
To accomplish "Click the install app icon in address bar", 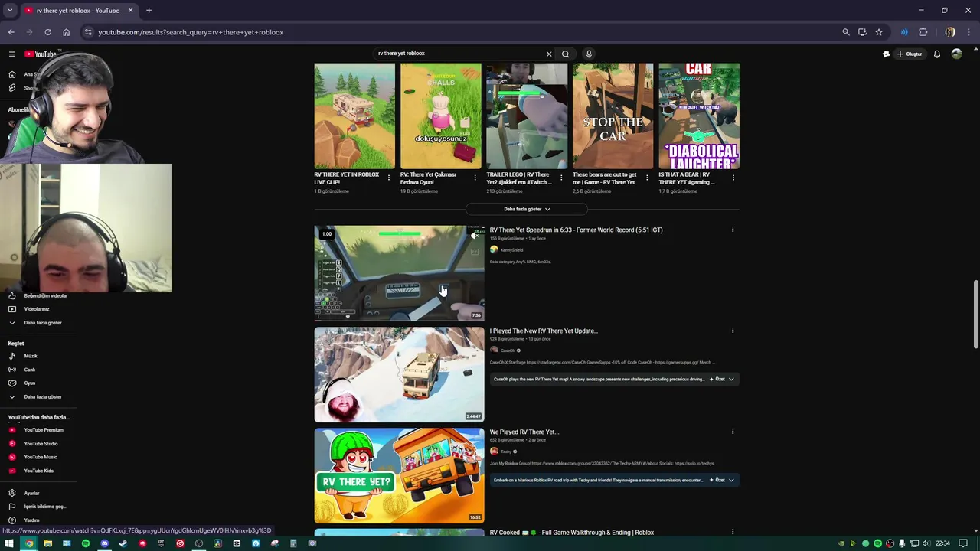I will click(x=862, y=32).
